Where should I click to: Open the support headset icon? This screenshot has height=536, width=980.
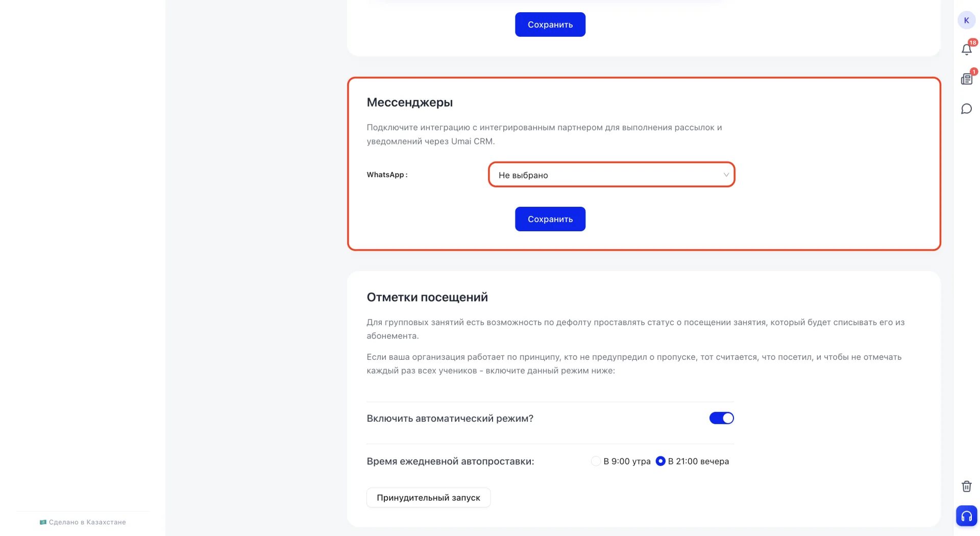966,516
